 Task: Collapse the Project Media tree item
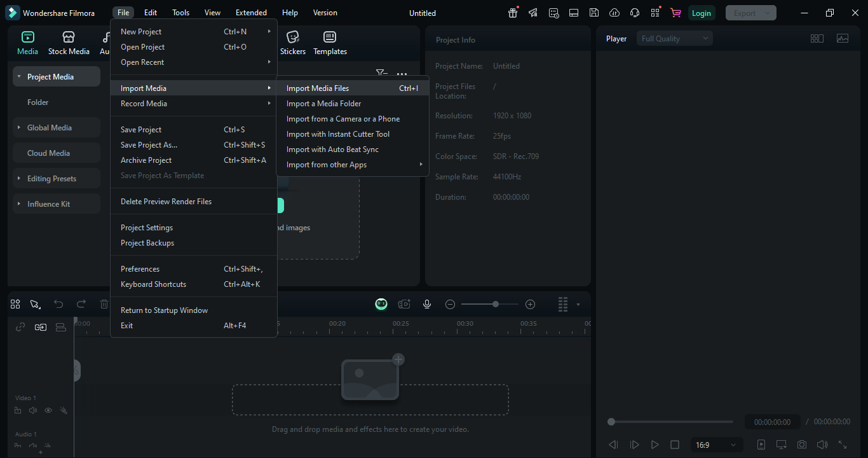coord(19,76)
